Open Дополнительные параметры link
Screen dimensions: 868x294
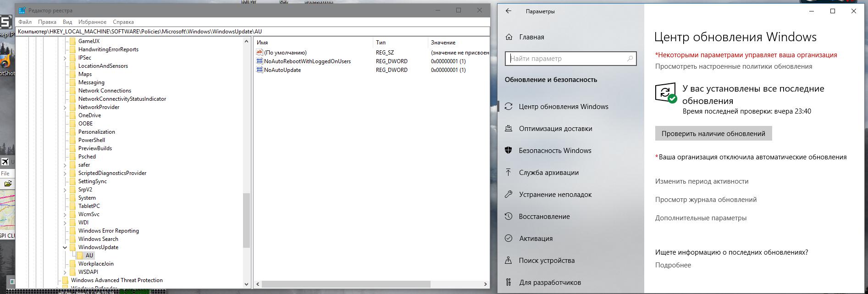click(701, 218)
